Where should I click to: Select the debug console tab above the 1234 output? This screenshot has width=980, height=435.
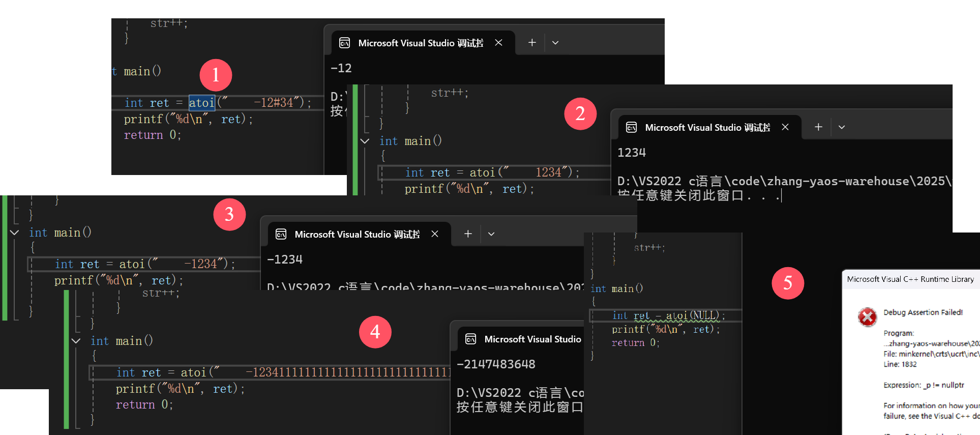coord(709,127)
